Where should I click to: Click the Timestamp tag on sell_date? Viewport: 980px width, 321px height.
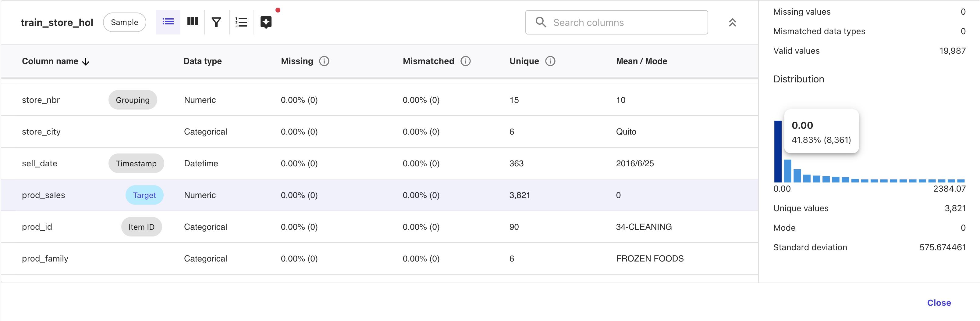136,163
